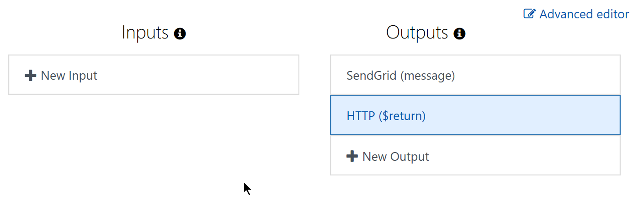Image resolution: width=644 pixels, height=224 pixels.
Task: Click the word SendGrid in outputs list
Action: 372,75
